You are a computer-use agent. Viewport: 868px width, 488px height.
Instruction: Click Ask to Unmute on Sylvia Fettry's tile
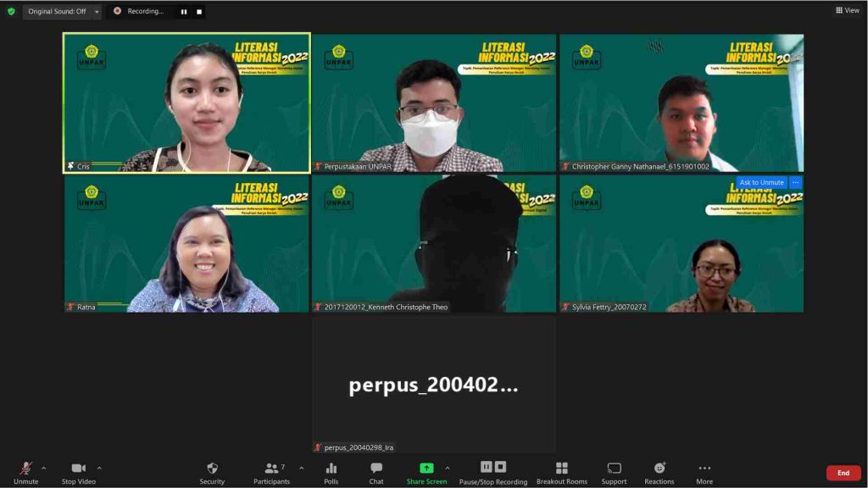tap(761, 182)
